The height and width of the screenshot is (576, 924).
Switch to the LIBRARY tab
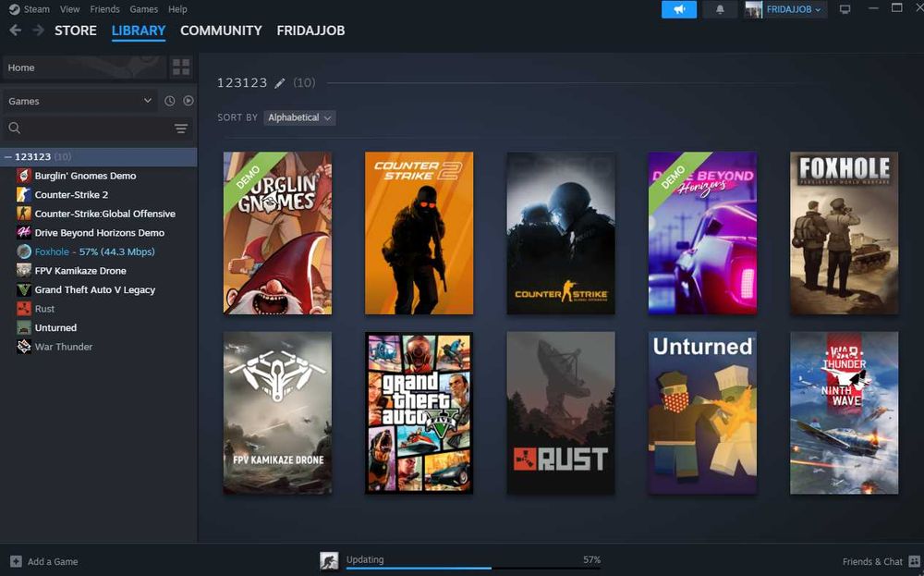click(x=139, y=31)
